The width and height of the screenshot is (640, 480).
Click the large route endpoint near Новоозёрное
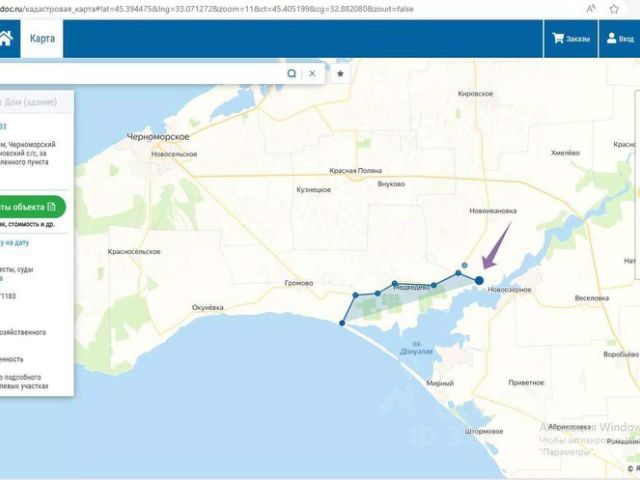(479, 280)
